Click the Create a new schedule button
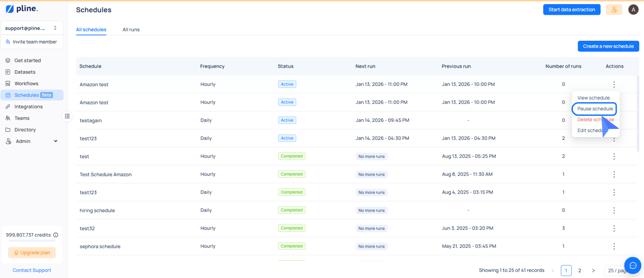This screenshot has width=644, height=278. 608,46
